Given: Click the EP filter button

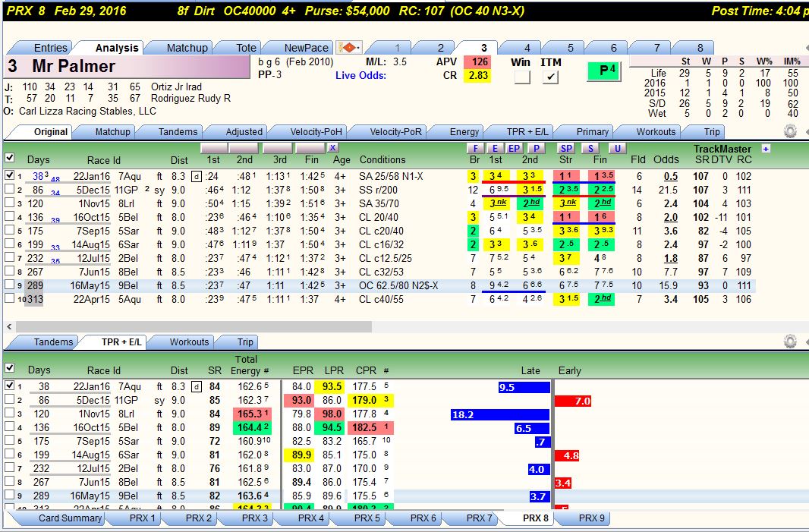Looking at the screenshot, I should tap(514, 149).
